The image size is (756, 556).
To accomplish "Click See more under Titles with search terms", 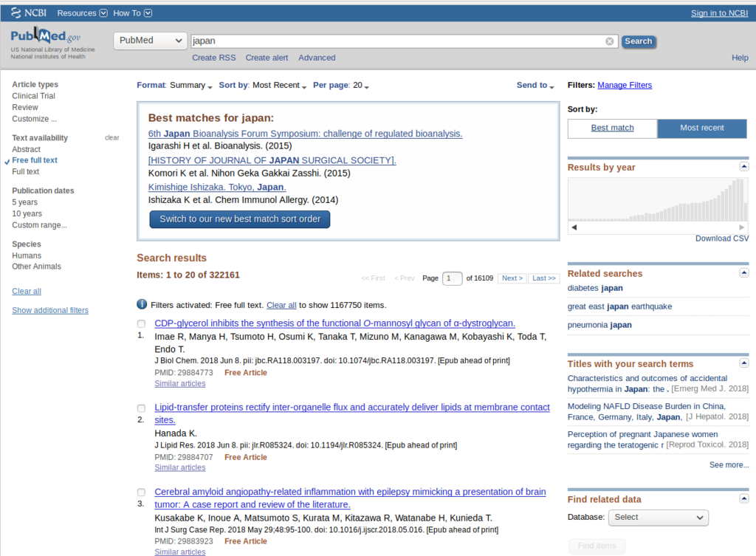I will coord(729,465).
